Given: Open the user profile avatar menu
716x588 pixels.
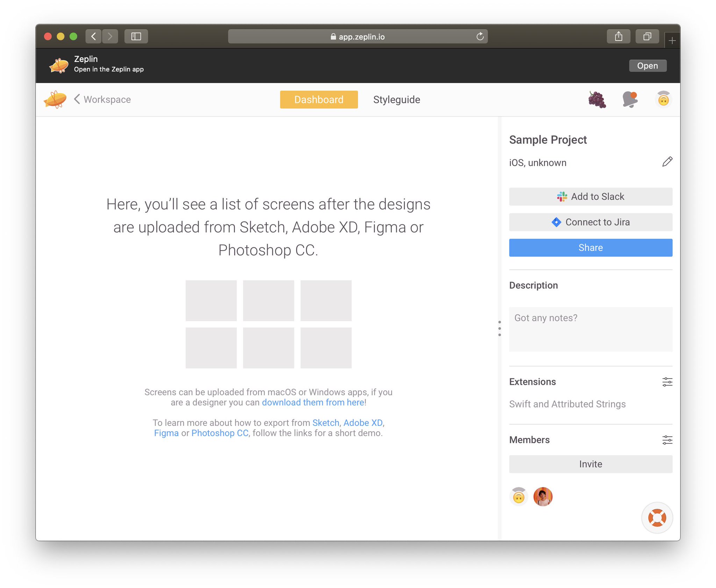Looking at the screenshot, I should pyautogui.click(x=663, y=100).
